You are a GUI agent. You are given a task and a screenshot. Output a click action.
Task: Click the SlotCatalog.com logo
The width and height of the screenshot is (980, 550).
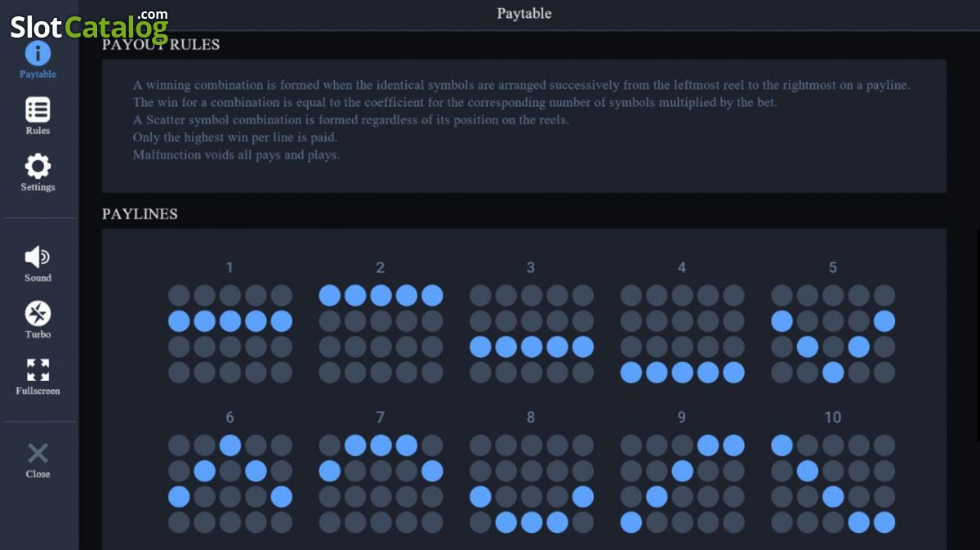click(x=89, y=25)
